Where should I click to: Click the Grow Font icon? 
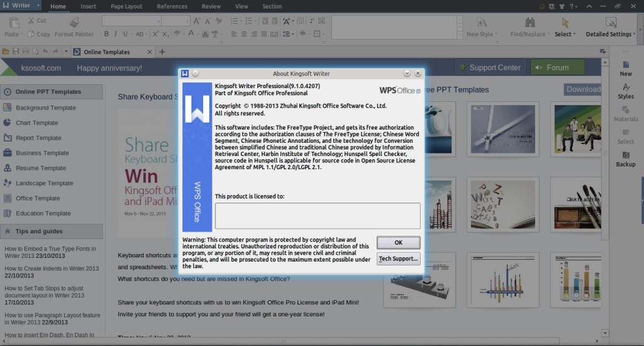[x=197, y=21]
